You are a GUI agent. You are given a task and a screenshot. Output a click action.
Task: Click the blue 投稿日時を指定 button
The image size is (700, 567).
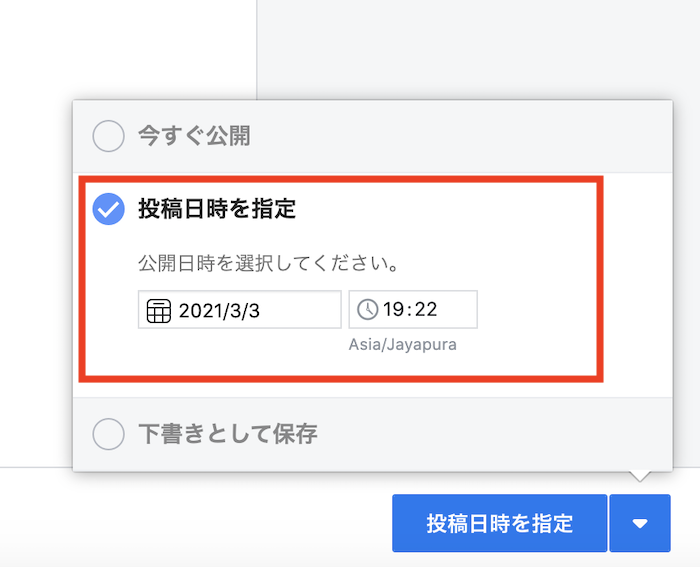[500, 523]
